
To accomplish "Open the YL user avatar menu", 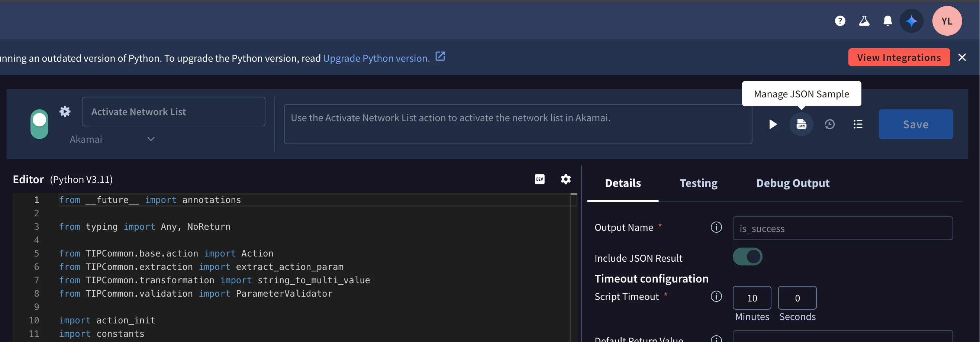I will point(947,21).
